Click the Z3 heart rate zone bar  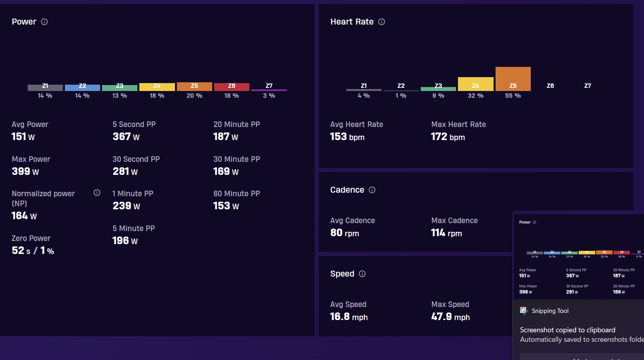(x=438, y=89)
